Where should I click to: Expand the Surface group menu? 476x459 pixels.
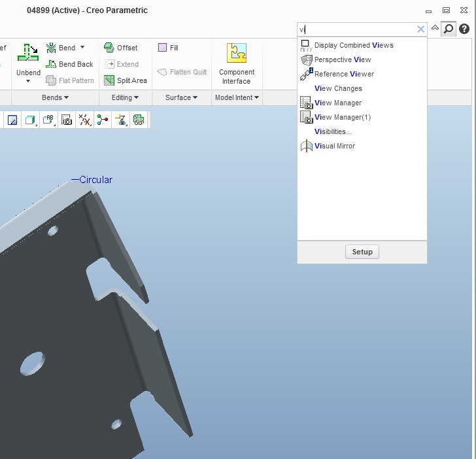(x=181, y=97)
